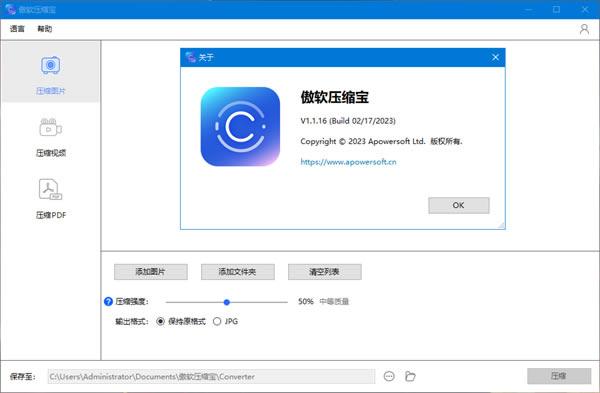Select 保持原格式 output format option
The image size is (600, 393).
point(181,321)
